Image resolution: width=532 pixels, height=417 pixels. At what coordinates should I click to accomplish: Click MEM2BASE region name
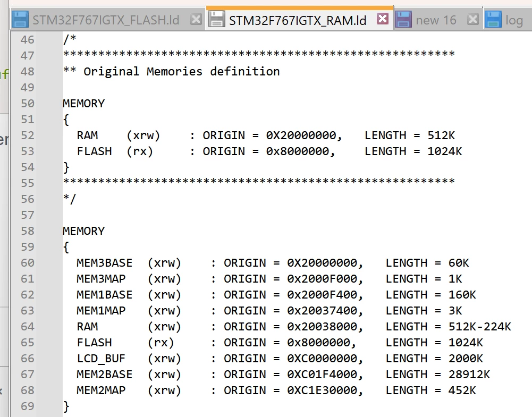[x=105, y=375]
